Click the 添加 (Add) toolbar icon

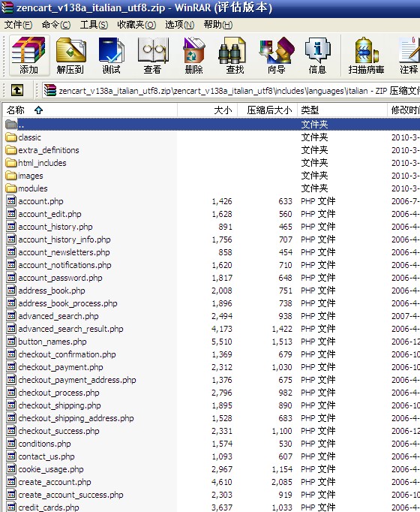[x=29, y=56]
